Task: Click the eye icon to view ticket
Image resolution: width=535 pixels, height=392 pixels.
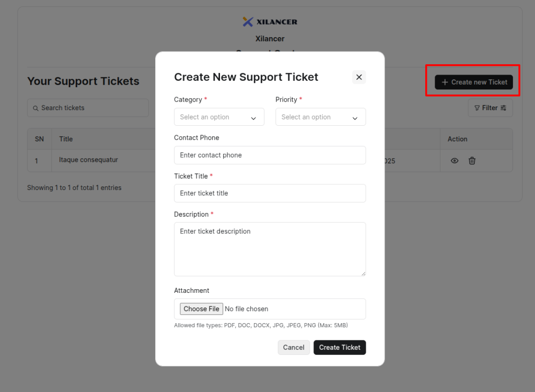Action: click(x=455, y=161)
